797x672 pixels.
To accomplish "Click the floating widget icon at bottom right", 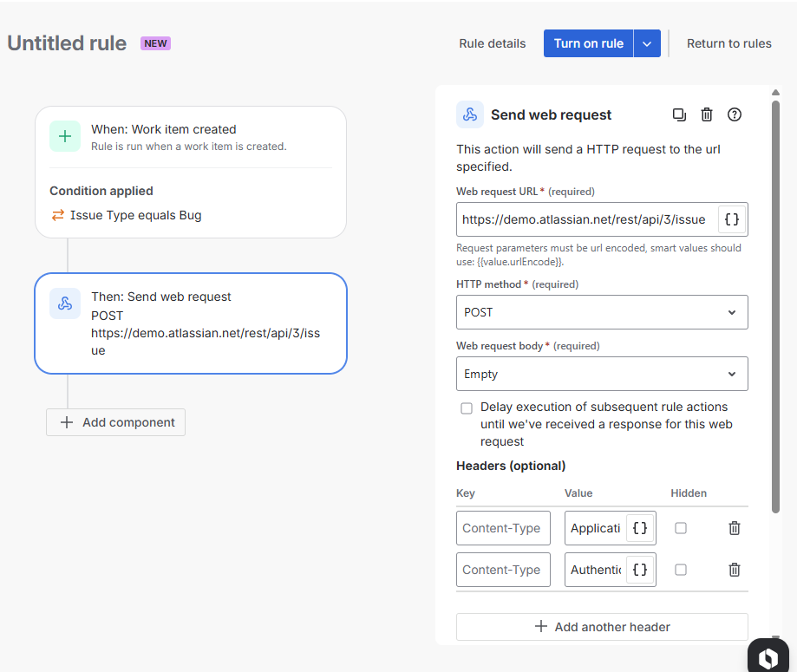I will coord(768,658).
